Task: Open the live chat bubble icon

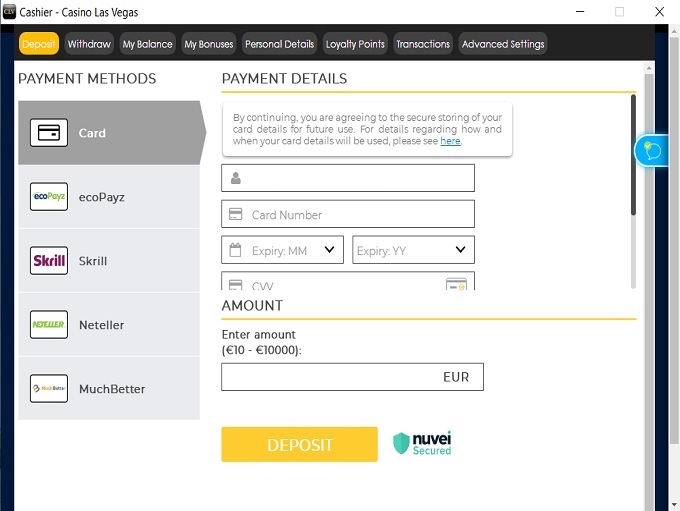Action: (x=653, y=151)
